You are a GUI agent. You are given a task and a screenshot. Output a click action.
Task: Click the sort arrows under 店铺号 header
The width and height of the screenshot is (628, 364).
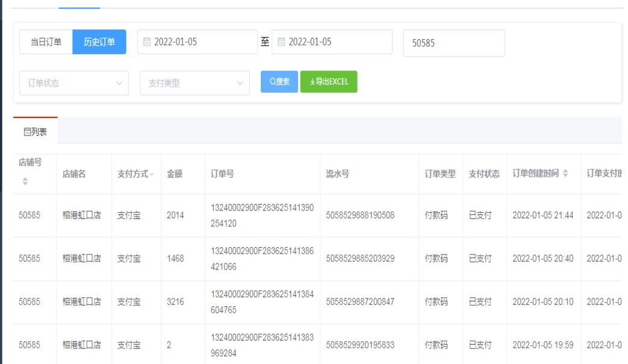(x=25, y=181)
